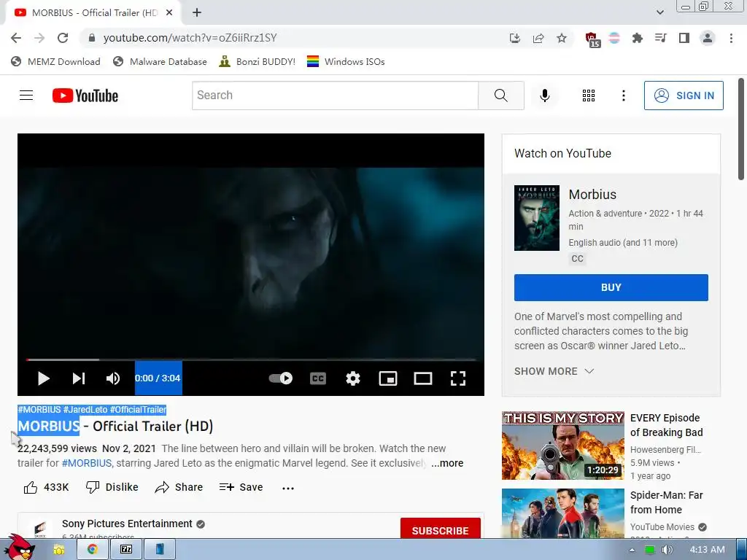Open YouTube apps grid
This screenshot has height=560, width=747.
pyautogui.click(x=589, y=96)
